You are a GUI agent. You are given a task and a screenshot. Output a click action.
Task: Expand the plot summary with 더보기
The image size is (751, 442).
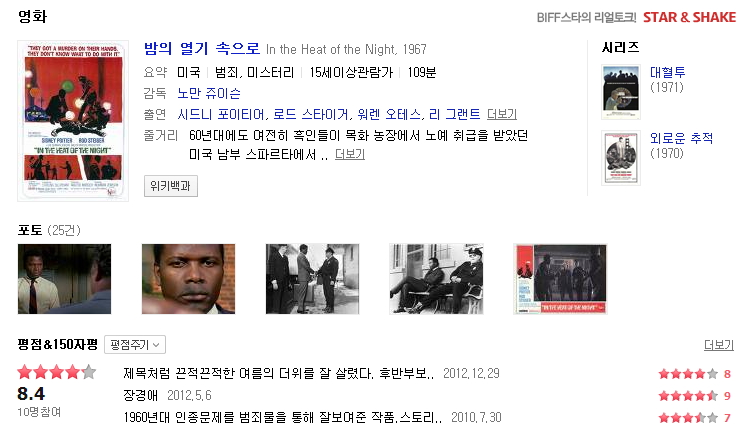350,154
